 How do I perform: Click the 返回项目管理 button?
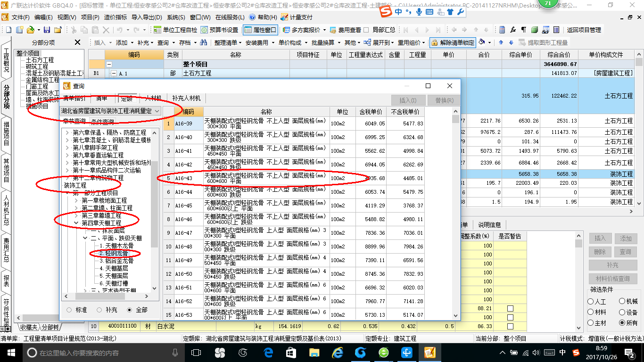coord(584,30)
